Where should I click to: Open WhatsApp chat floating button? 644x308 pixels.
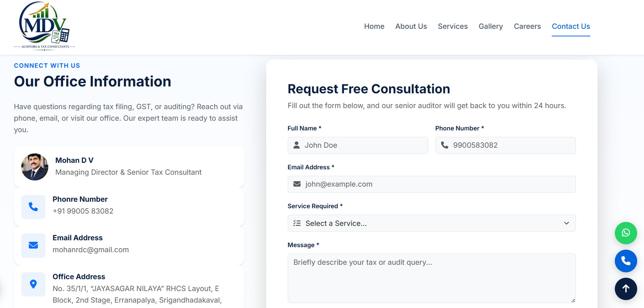[x=626, y=233]
